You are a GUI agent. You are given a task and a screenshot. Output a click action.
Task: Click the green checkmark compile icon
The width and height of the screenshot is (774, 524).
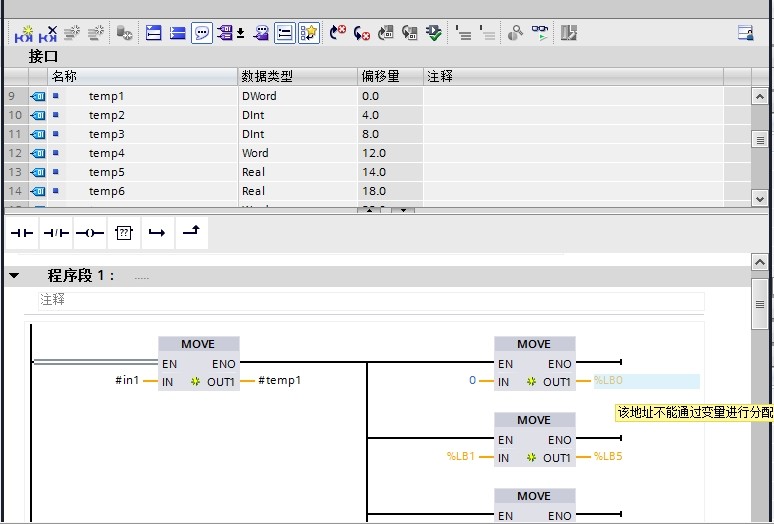[x=434, y=33]
